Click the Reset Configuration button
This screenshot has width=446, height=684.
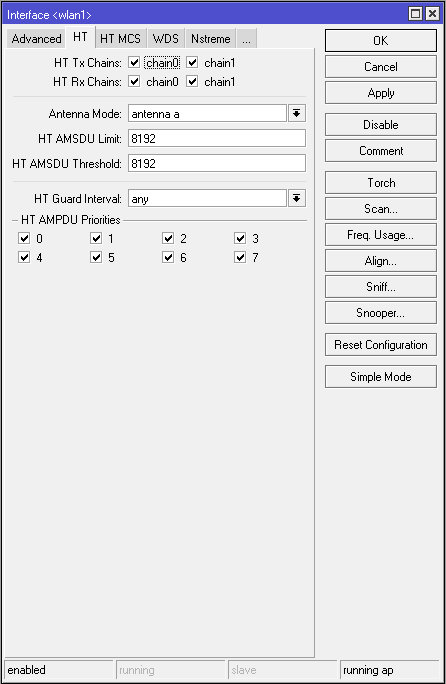pyautogui.click(x=381, y=345)
